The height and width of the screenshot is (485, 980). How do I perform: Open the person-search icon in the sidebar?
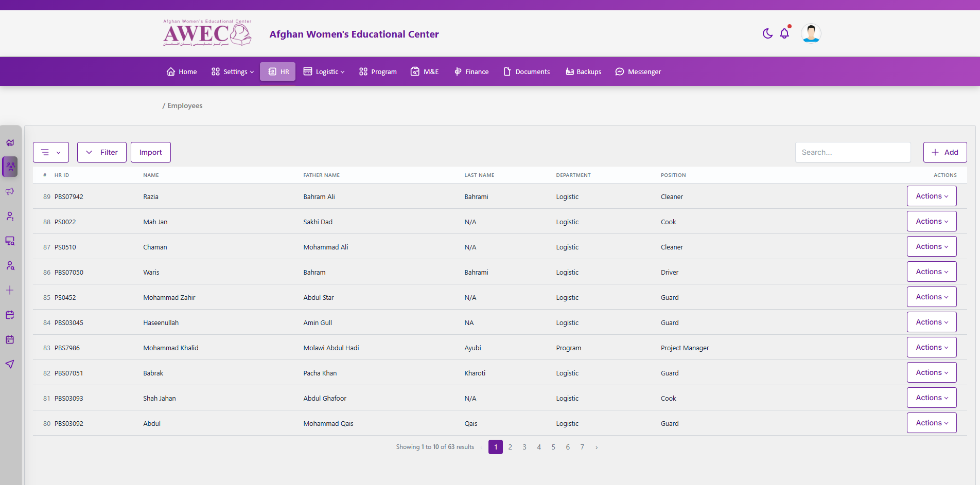pos(10,265)
